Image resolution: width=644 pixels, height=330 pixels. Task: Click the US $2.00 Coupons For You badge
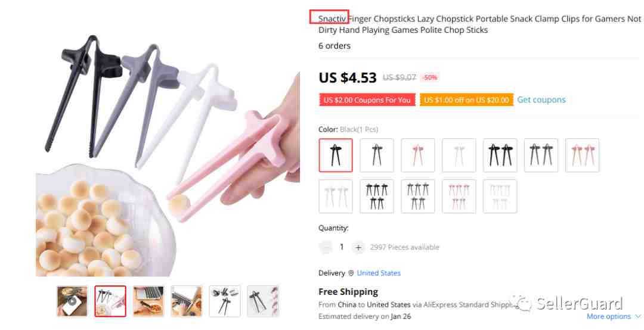(x=367, y=99)
